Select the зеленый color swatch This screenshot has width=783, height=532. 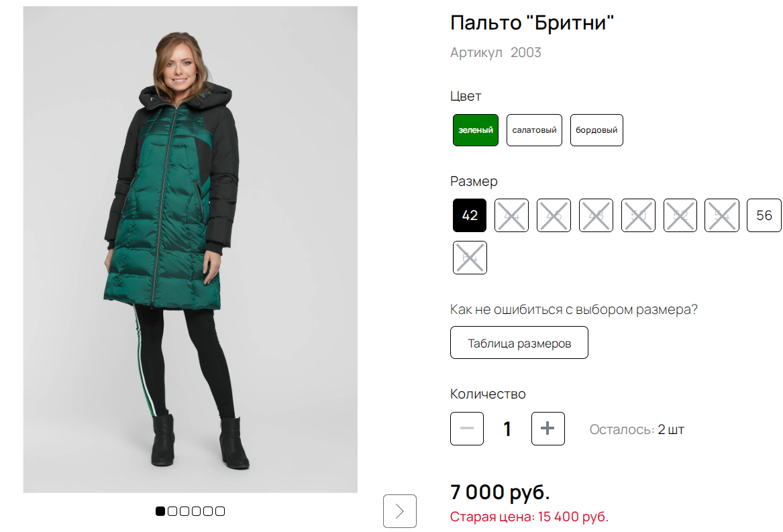pos(476,130)
